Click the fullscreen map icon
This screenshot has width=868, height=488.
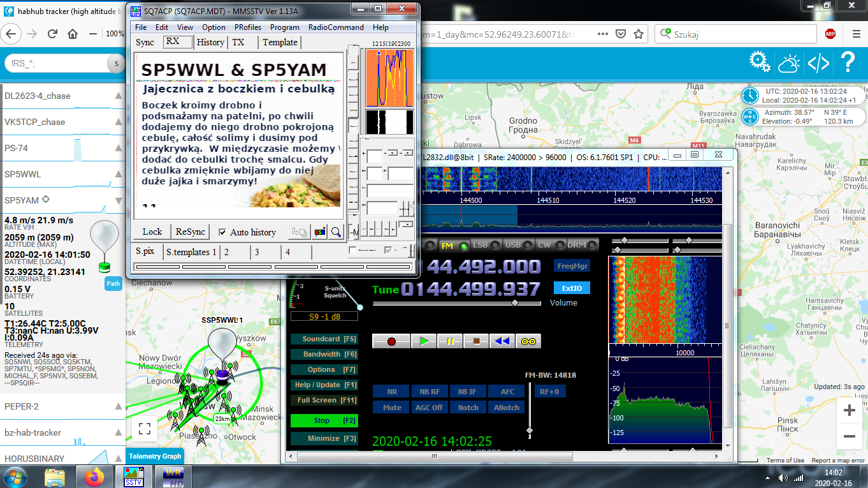click(x=145, y=428)
